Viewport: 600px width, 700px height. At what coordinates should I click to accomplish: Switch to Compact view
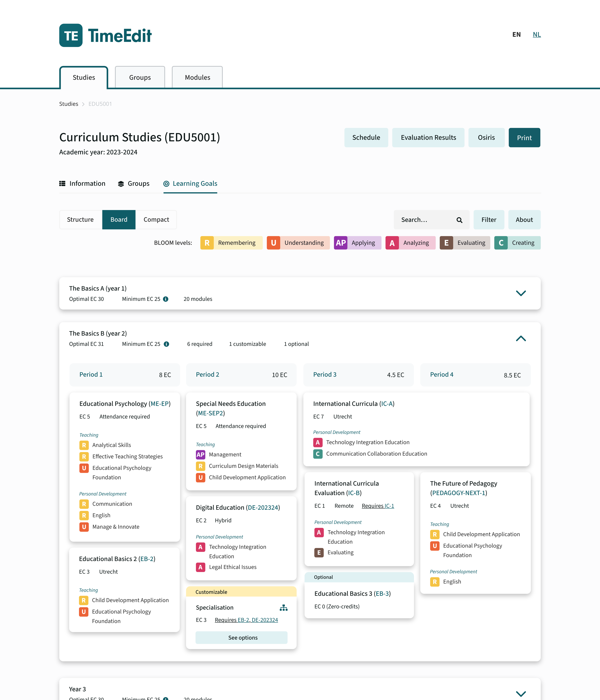coord(156,220)
